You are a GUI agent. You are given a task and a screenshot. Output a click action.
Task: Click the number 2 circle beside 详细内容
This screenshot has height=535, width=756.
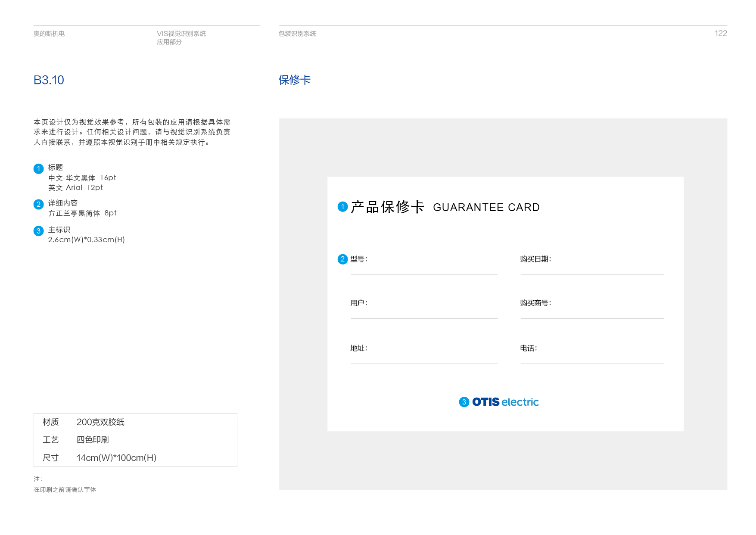(x=38, y=204)
